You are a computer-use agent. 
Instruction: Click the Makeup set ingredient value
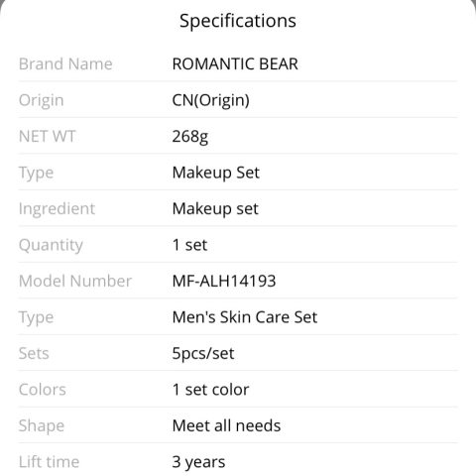[215, 209]
